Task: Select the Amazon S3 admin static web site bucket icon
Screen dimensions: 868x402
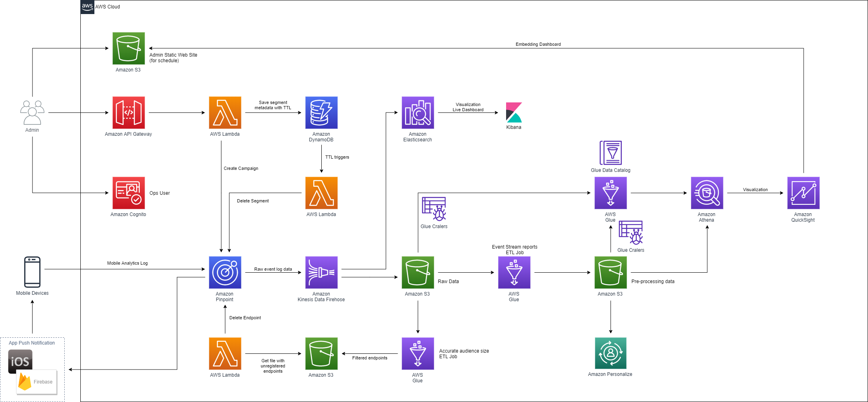Action: click(129, 48)
